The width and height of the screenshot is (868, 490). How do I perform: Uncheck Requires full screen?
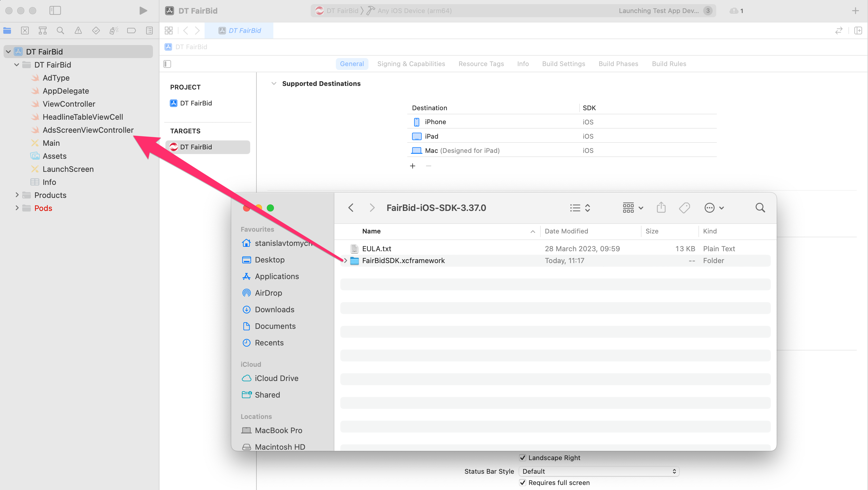tap(523, 482)
